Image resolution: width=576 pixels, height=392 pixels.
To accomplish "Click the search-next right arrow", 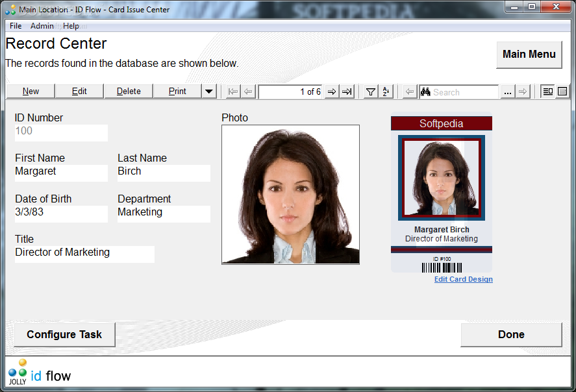I will tap(523, 92).
